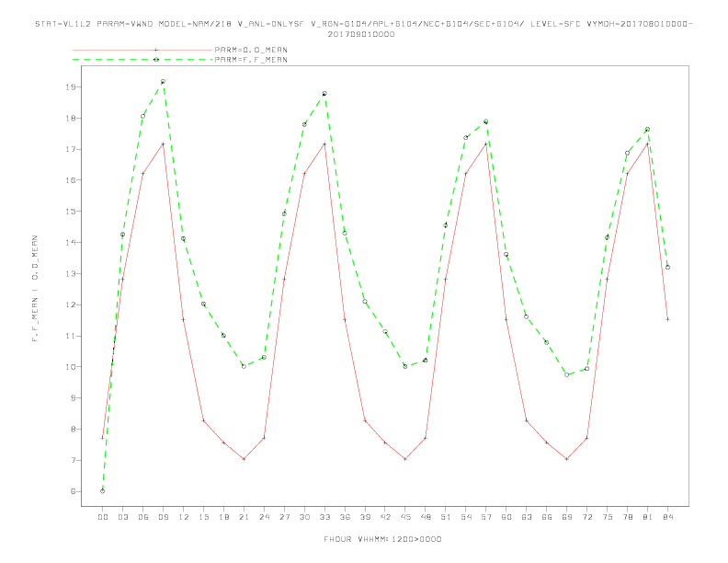
Task: Click x-axis tick label 69
Action: [567, 517]
